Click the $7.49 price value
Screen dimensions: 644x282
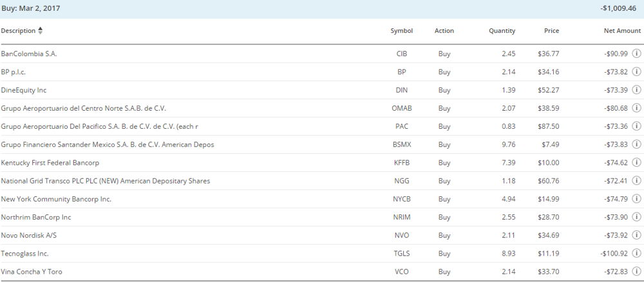(x=551, y=144)
